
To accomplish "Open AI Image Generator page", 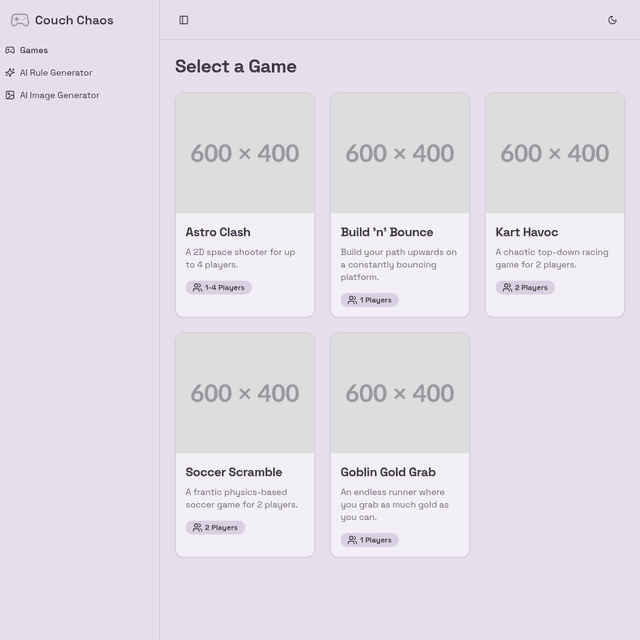I will point(59,96).
